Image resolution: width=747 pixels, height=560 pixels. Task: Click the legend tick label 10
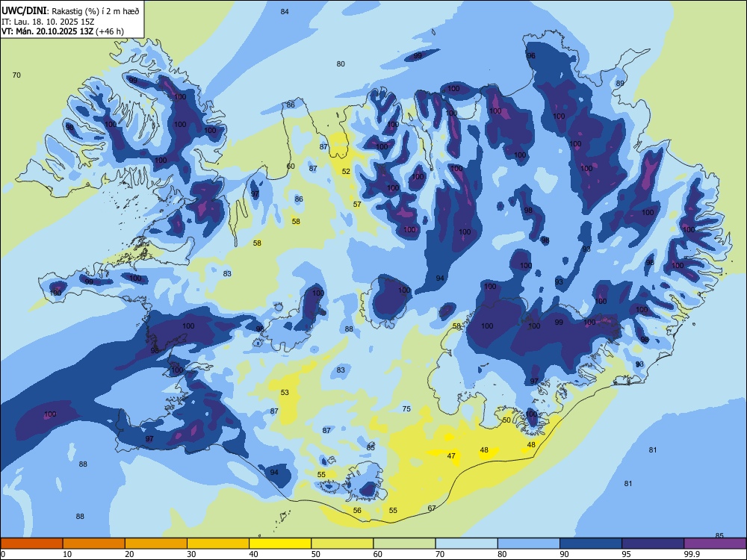67,554
